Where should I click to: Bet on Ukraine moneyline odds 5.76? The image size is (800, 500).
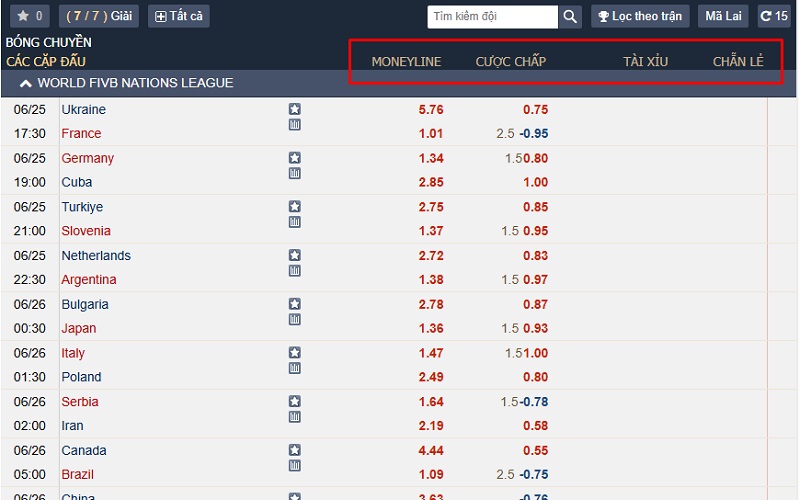coord(430,110)
